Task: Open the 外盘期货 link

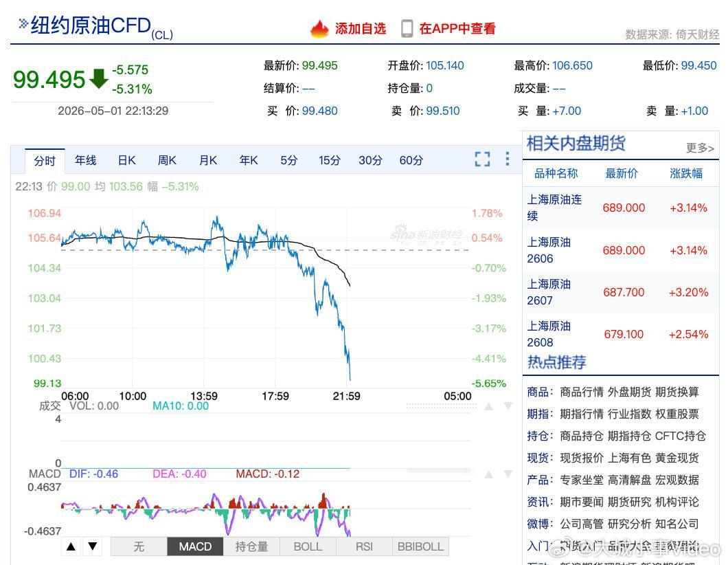Action: (629, 392)
